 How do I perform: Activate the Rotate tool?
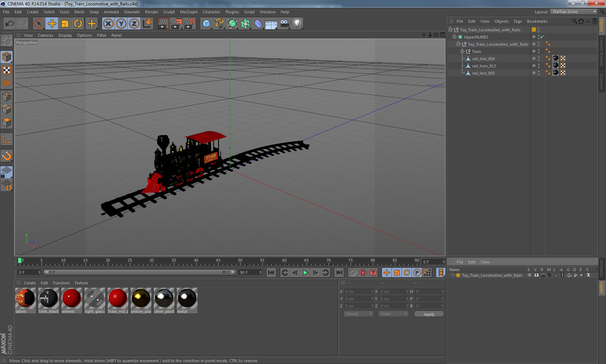pyautogui.click(x=78, y=24)
